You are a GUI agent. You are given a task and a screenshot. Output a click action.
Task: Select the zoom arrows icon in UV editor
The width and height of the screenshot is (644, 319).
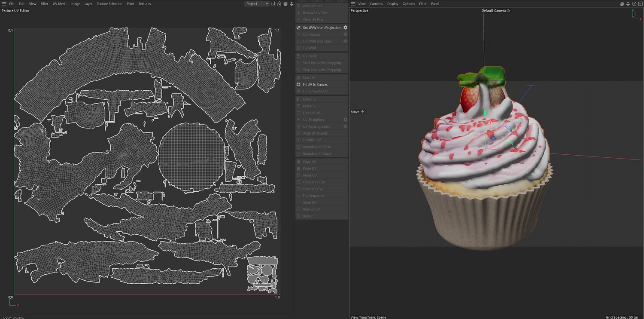click(292, 4)
